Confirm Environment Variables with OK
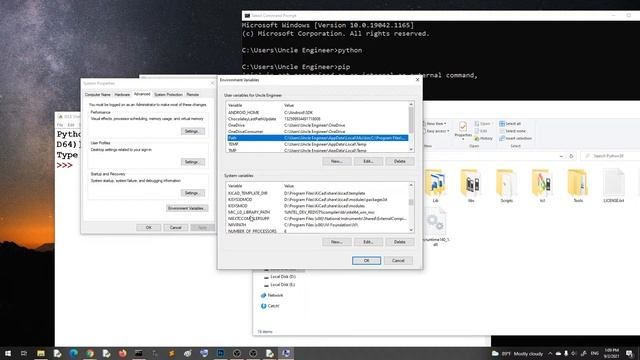 (367, 260)
